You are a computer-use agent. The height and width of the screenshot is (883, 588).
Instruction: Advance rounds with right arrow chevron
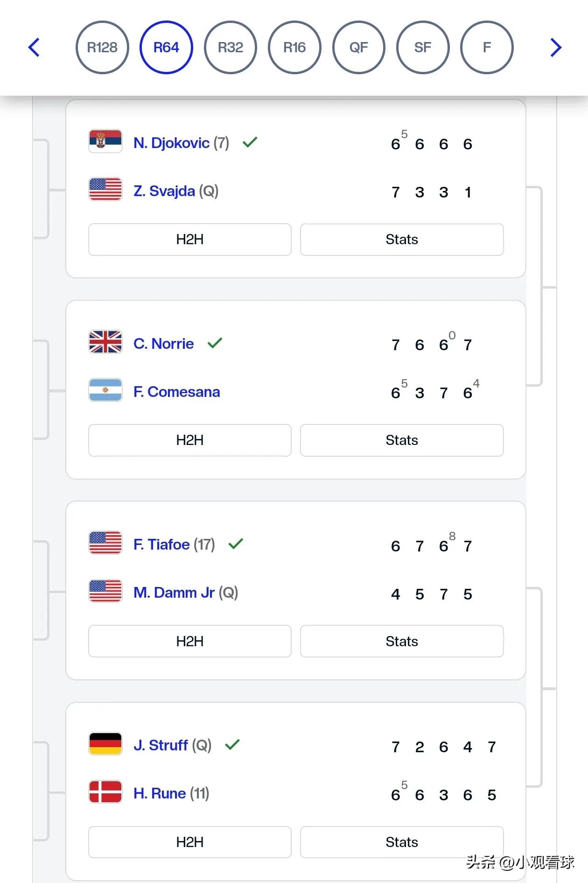coord(555,47)
